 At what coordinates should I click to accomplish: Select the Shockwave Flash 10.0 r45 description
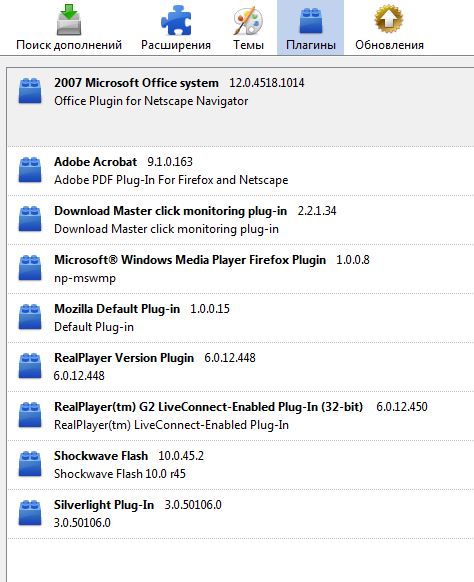(120, 474)
